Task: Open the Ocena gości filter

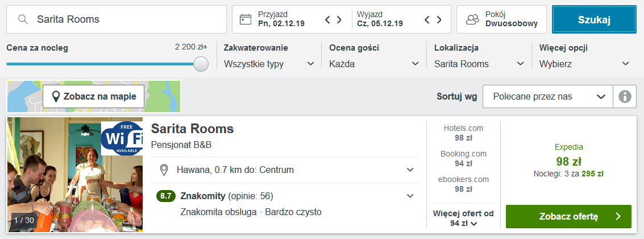Action: click(374, 64)
